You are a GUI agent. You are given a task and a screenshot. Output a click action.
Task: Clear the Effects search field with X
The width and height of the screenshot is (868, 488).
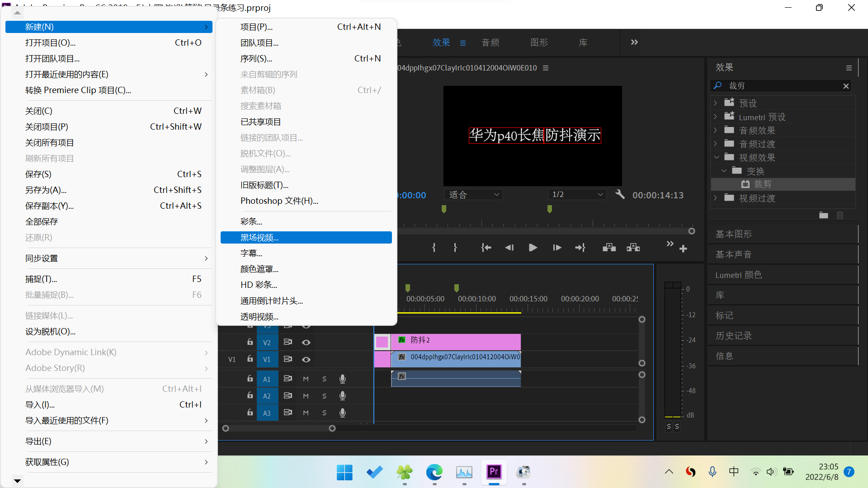846,86
